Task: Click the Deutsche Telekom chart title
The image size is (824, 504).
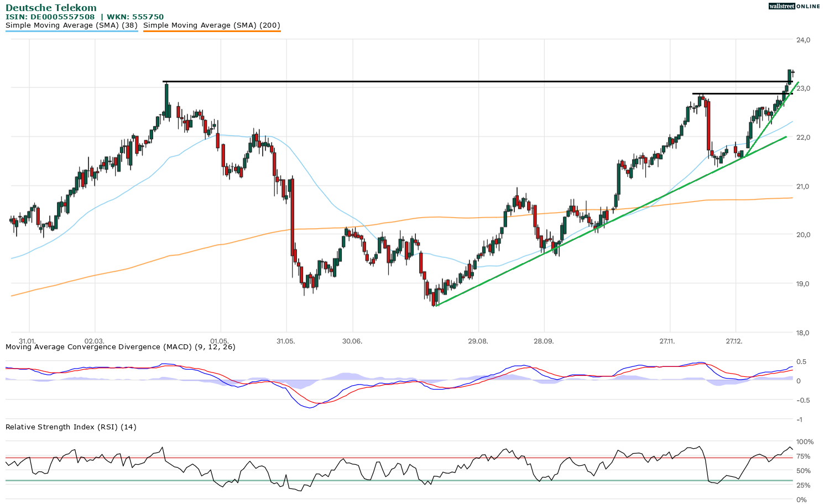Action: click(x=51, y=8)
